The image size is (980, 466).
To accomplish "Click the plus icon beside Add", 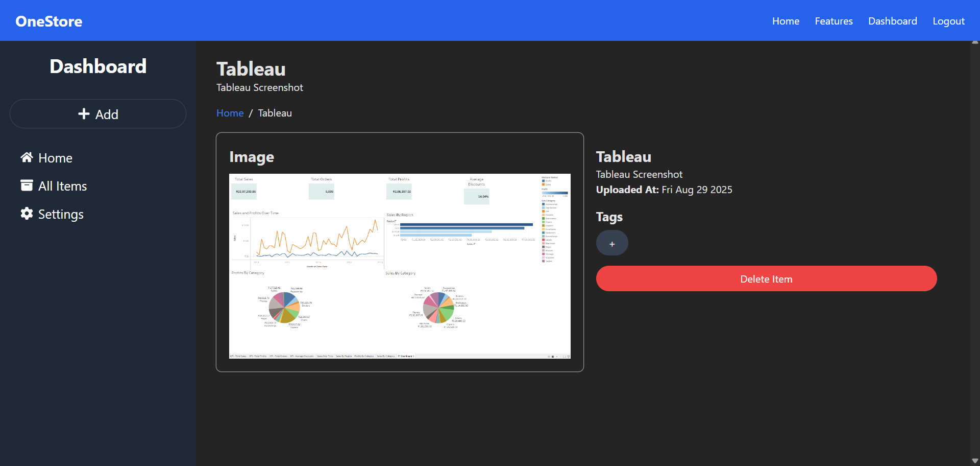I will [x=84, y=114].
